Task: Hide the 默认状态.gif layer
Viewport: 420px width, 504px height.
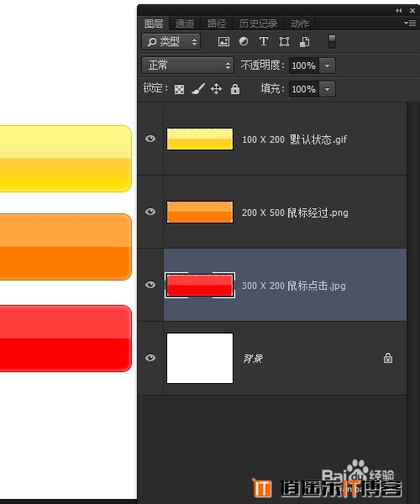Action: pos(150,139)
